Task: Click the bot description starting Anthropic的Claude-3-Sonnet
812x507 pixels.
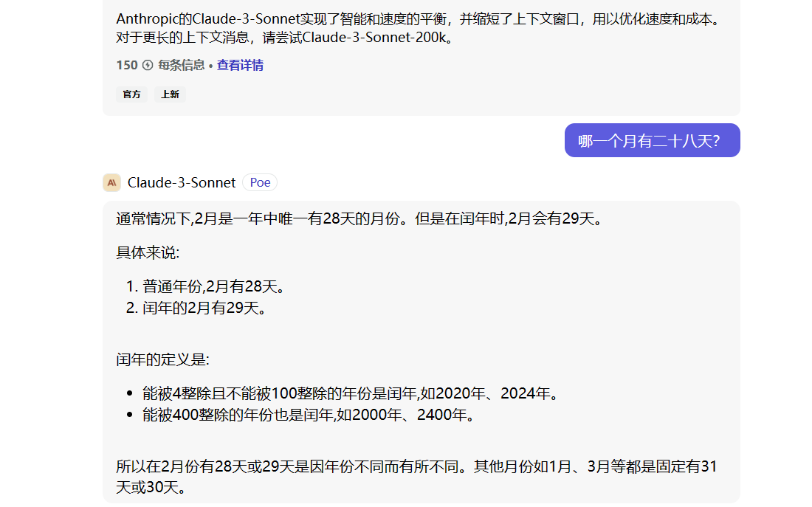Action: 419,29
